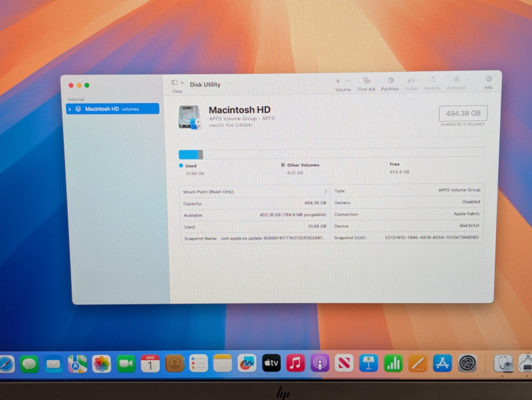Open System Settings from the Dock
The width and height of the screenshot is (532, 400).
tap(467, 363)
